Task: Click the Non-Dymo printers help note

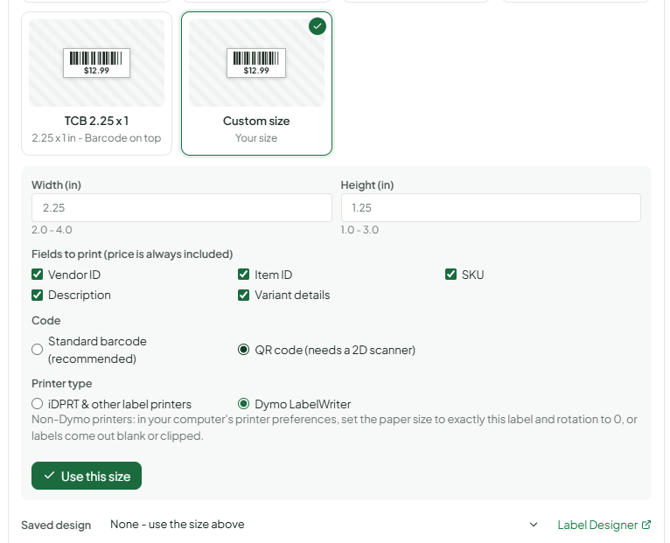Action: (x=334, y=428)
